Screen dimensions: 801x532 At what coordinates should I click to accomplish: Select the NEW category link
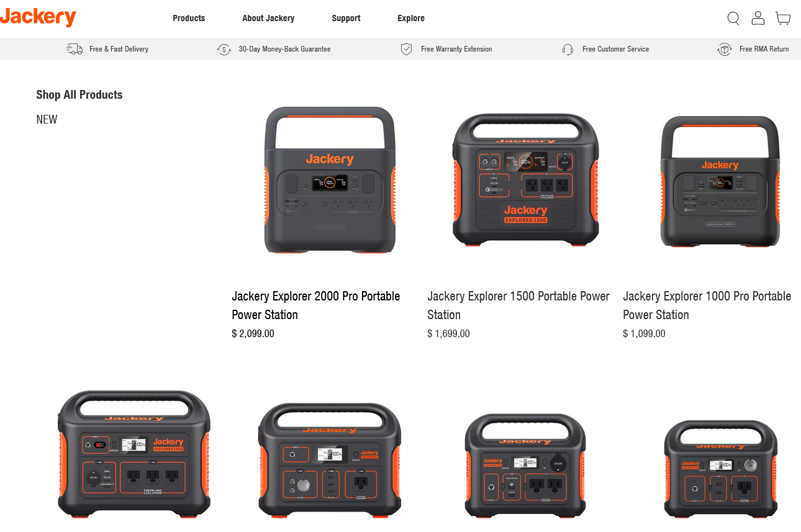[47, 120]
